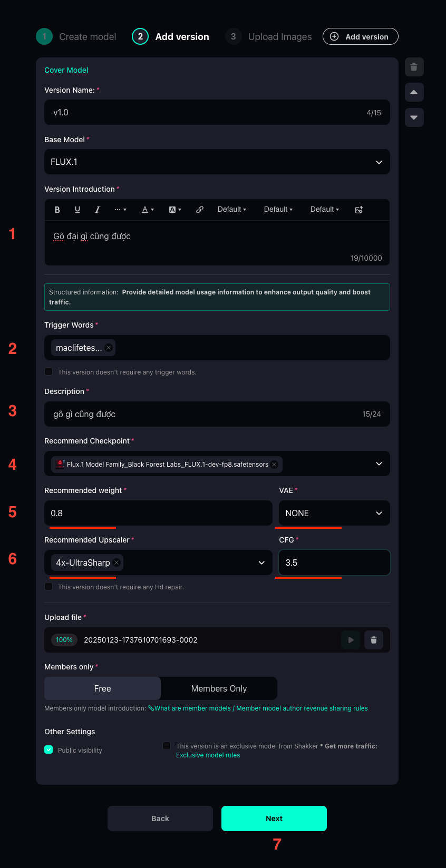
Task: Delete this version with the side trash icon
Action: 414,67
